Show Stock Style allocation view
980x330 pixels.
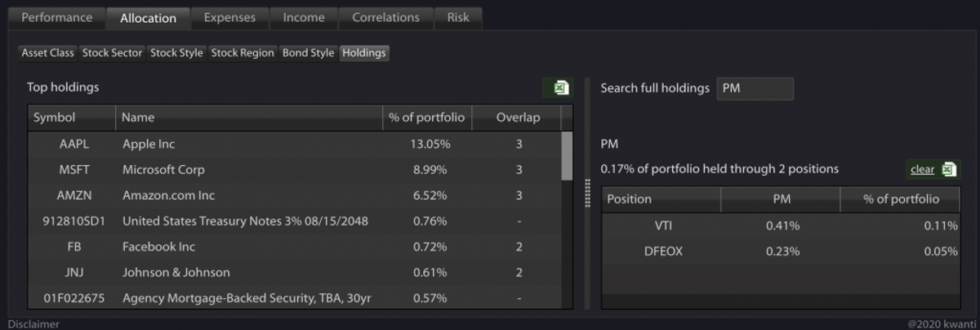(x=176, y=52)
